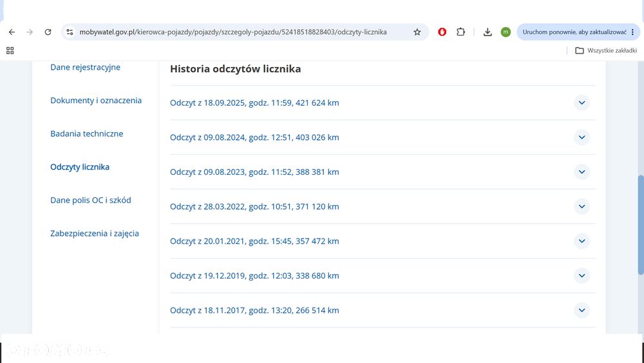
Task: Open reading from 19.12.2019, 338 680 km
Action: click(x=383, y=276)
